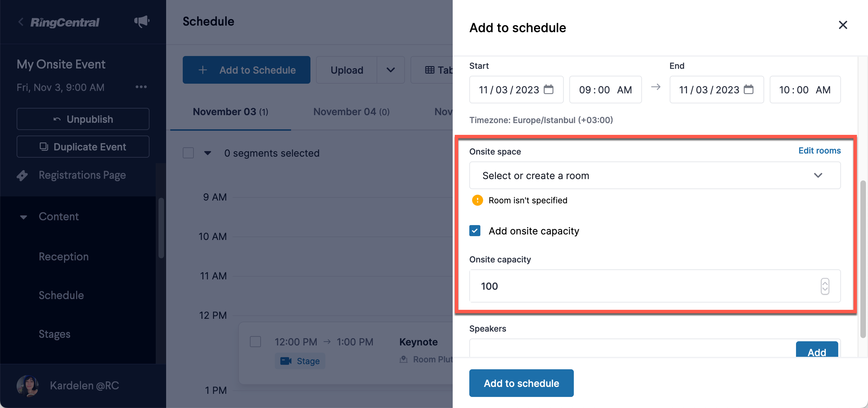
Task: Click the Kardelen user avatar
Action: (x=27, y=386)
